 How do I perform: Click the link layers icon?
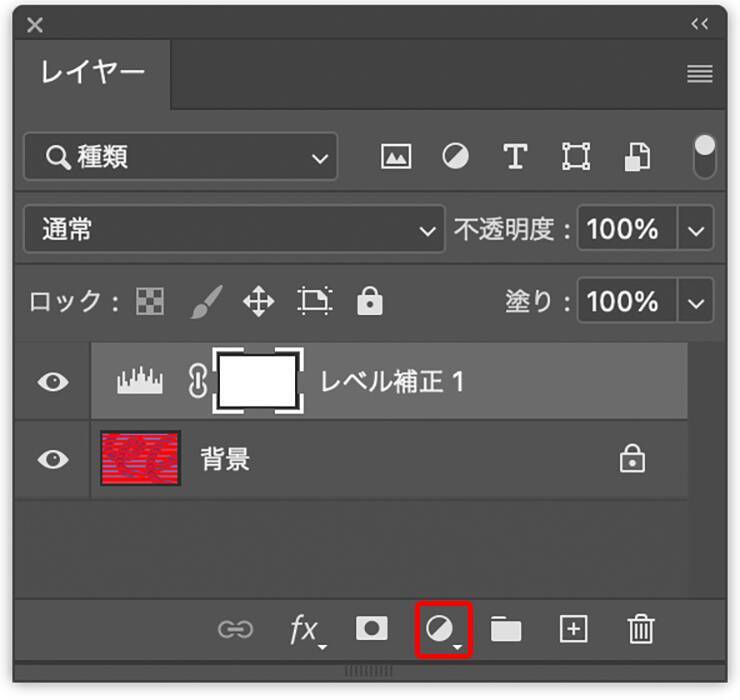(235, 629)
